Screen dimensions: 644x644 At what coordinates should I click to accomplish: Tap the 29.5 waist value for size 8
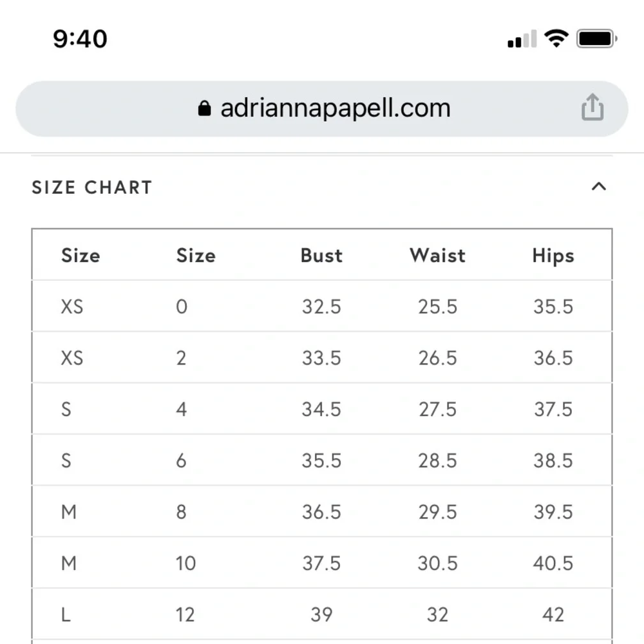[x=437, y=512]
